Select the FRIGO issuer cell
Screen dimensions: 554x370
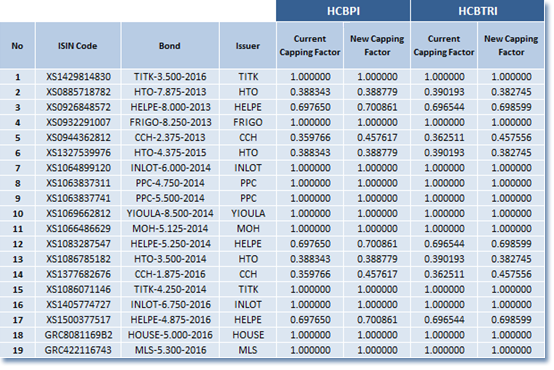click(248, 122)
